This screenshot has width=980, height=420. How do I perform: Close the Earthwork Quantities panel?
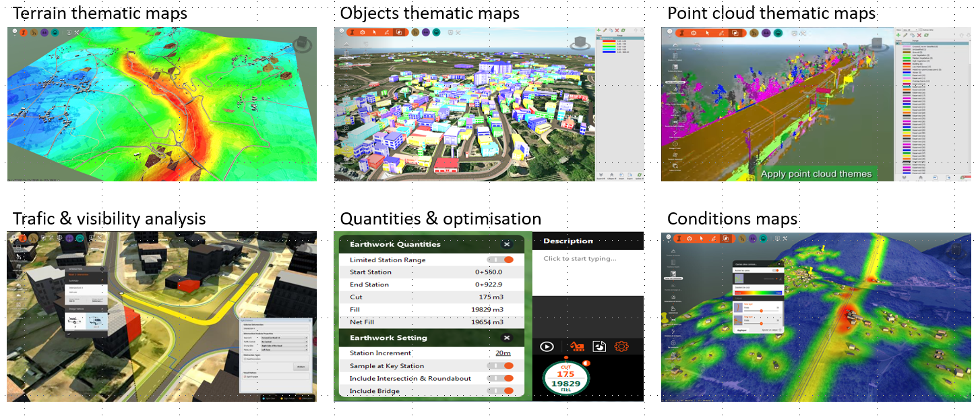click(x=506, y=244)
